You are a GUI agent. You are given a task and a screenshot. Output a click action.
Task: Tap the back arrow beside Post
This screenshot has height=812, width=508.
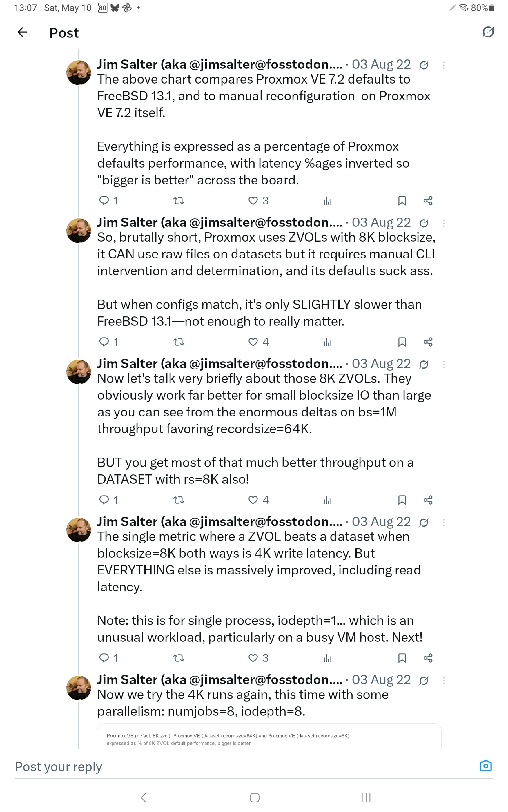(x=22, y=32)
